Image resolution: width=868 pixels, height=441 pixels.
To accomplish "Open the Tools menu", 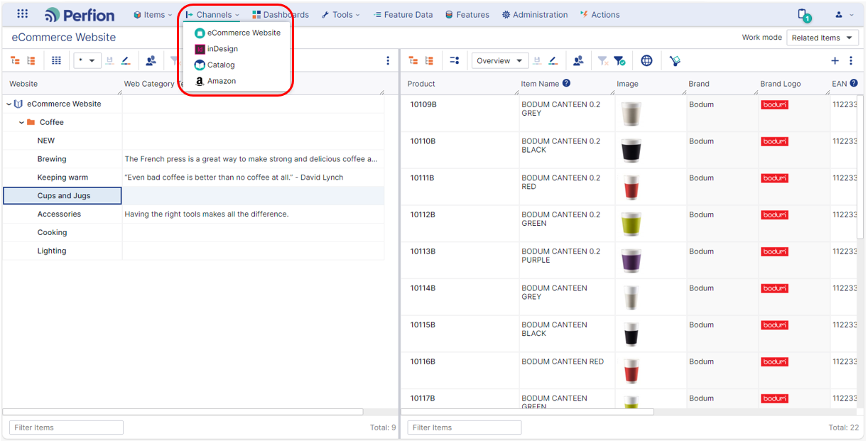I will [x=340, y=14].
